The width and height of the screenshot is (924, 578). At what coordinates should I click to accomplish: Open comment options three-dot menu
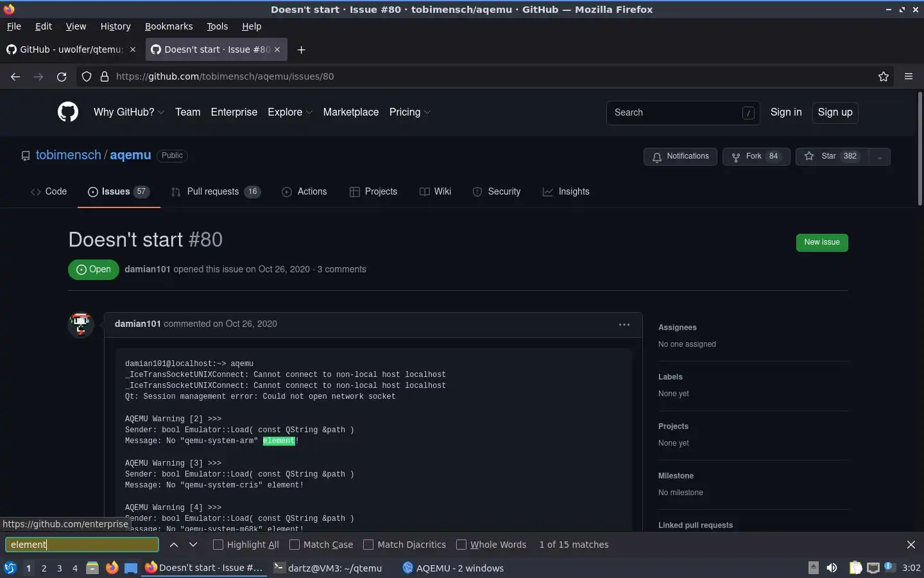tap(624, 324)
